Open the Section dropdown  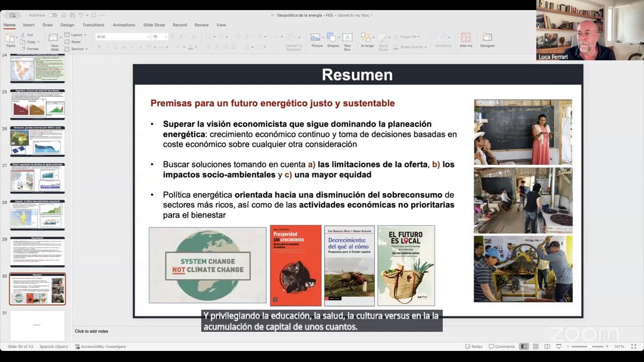pyautogui.click(x=76, y=49)
